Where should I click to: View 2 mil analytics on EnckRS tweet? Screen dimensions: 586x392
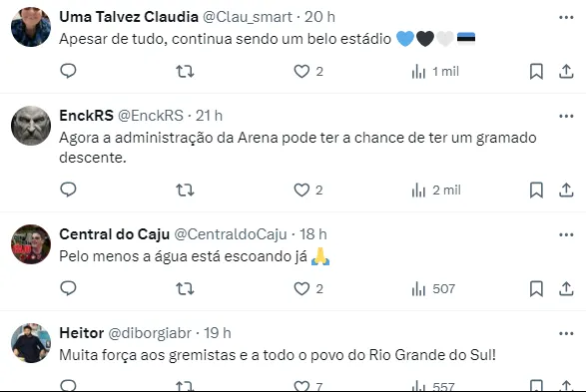coord(436,191)
